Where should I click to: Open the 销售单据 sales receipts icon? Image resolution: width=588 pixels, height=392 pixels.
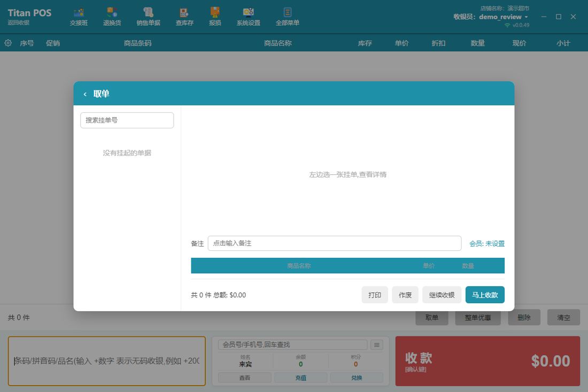pos(149,17)
